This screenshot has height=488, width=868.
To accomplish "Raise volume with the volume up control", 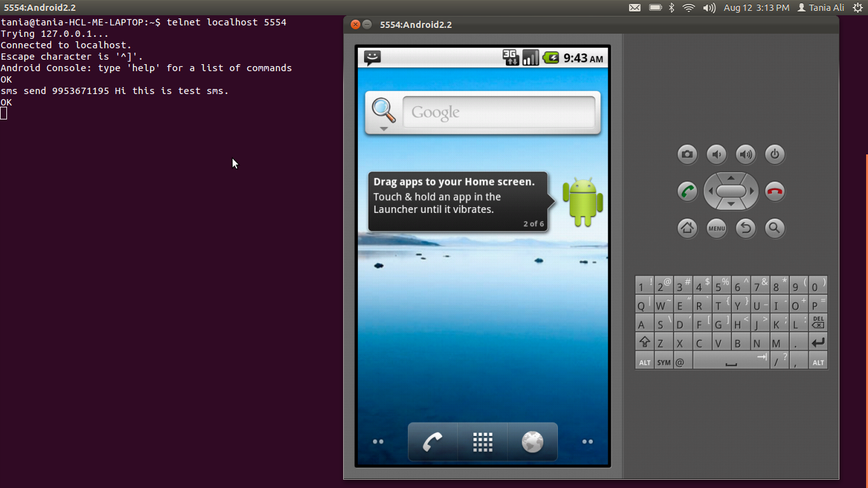I will click(x=745, y=154).
